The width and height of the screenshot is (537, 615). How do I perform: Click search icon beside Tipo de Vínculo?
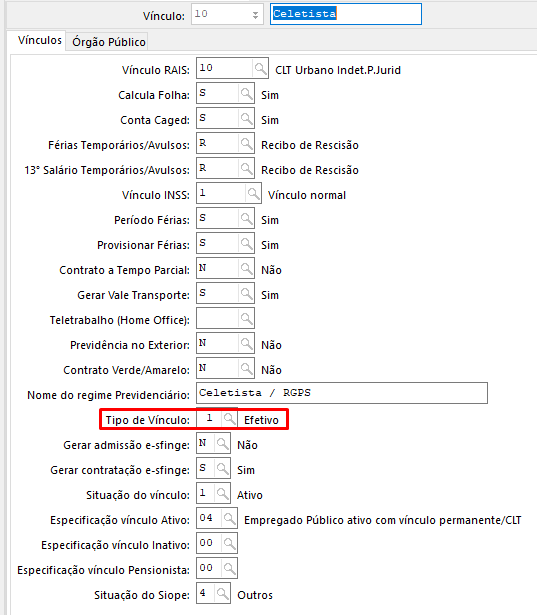(x=229, y=418)
